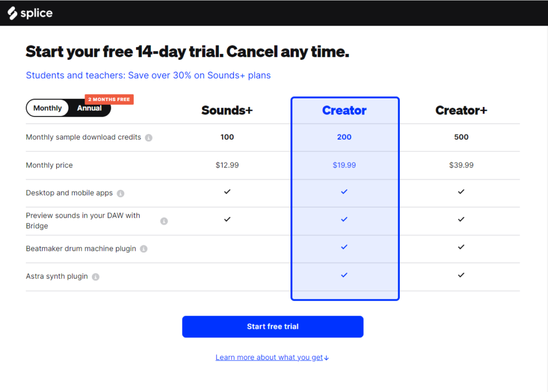This screenshot has height=392, width=548.
Task: Click Creator checkmark for Astra synth plugin
Action: tap(344, 275)
